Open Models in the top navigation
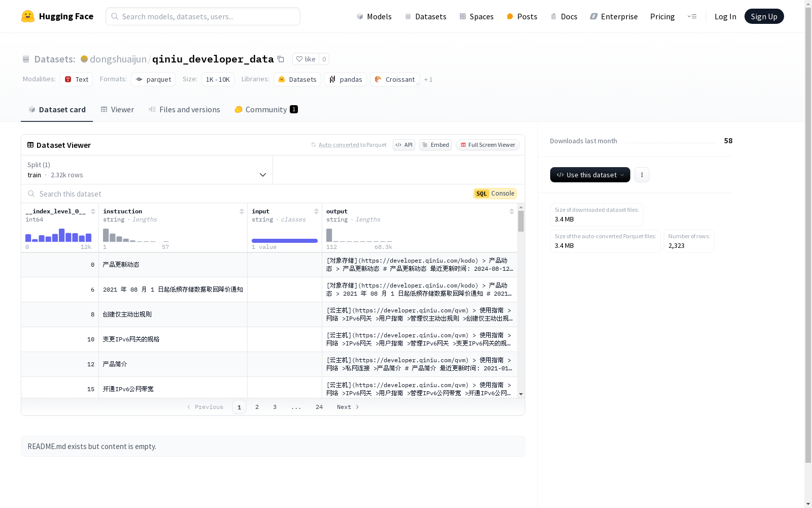 click(374, 16)
